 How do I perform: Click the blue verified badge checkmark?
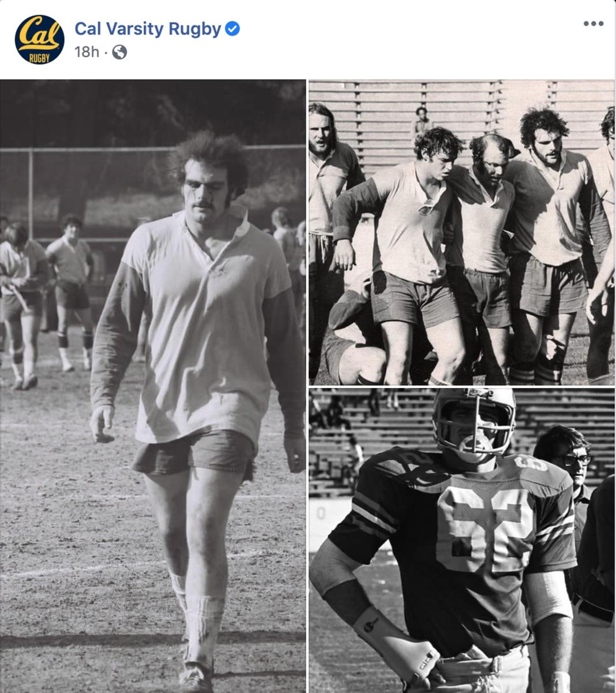(x=233, y=29)
